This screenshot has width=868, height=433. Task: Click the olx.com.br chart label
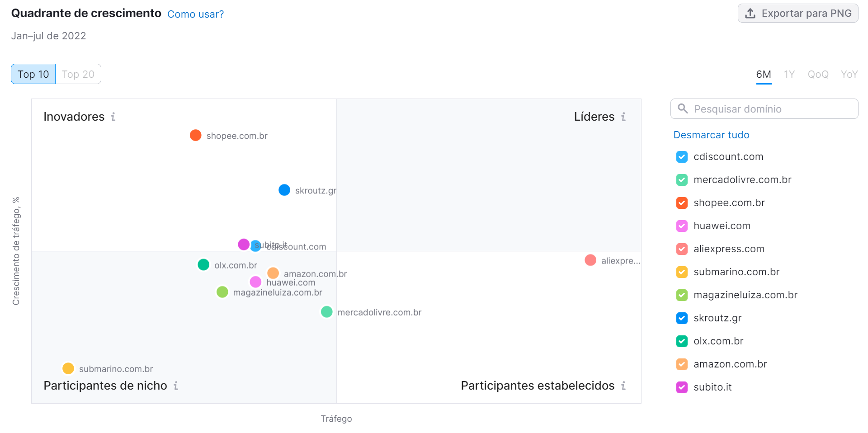236,265
